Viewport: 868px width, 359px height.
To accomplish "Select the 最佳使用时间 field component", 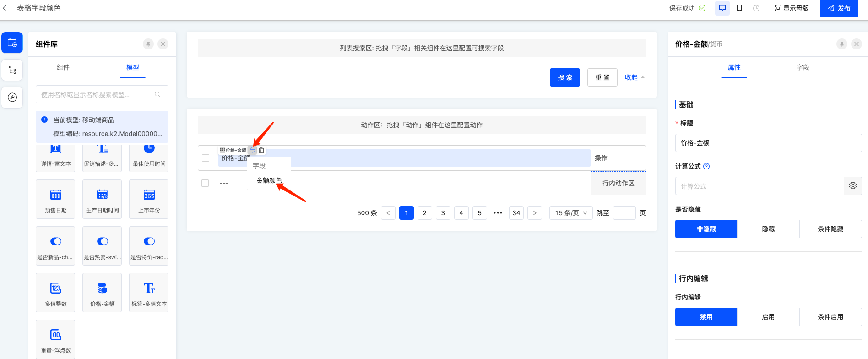I will click(x=149, y=158).
